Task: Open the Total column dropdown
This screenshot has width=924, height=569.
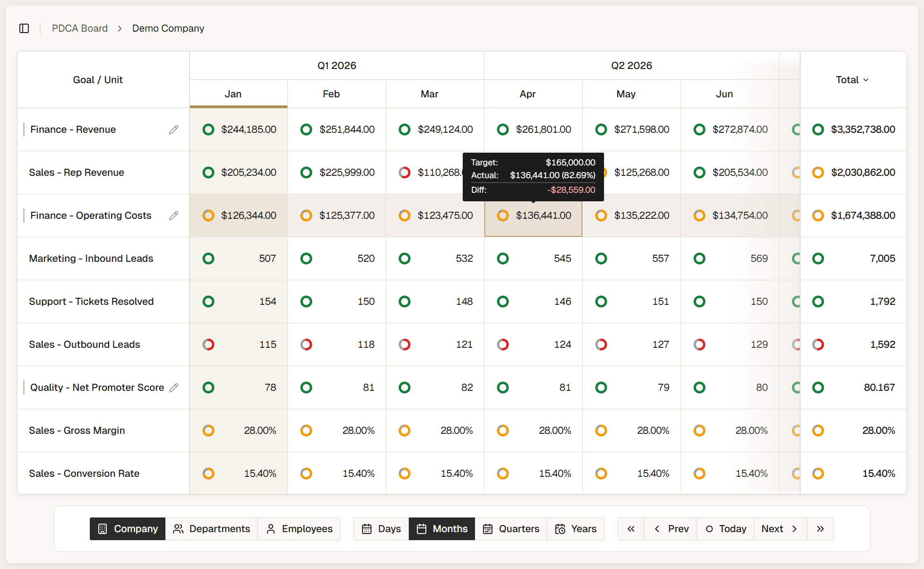Action: [853, 80]
